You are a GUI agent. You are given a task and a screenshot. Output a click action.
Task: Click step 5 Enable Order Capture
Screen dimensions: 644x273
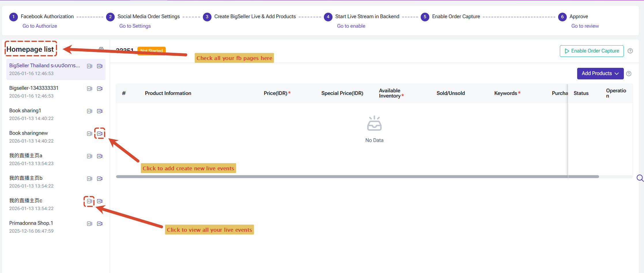(450, 17)
